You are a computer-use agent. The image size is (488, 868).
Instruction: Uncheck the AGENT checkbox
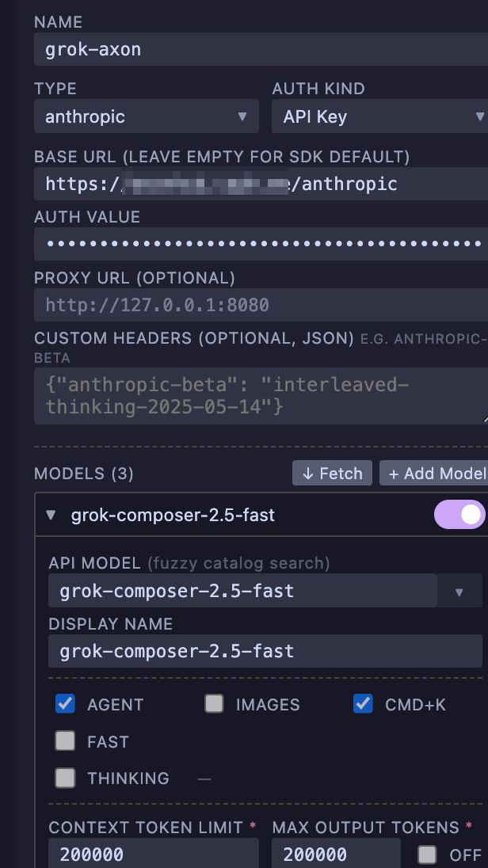[65, 703]
